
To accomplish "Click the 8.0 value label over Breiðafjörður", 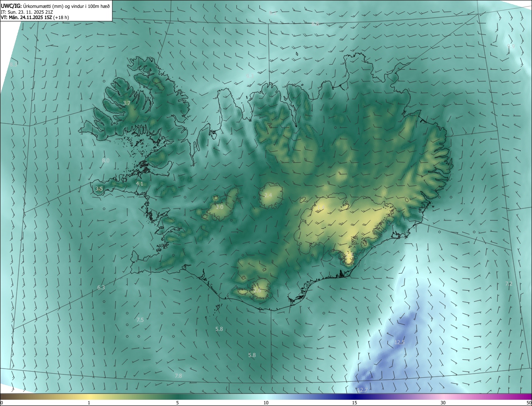I will click(x=106, y=160).
